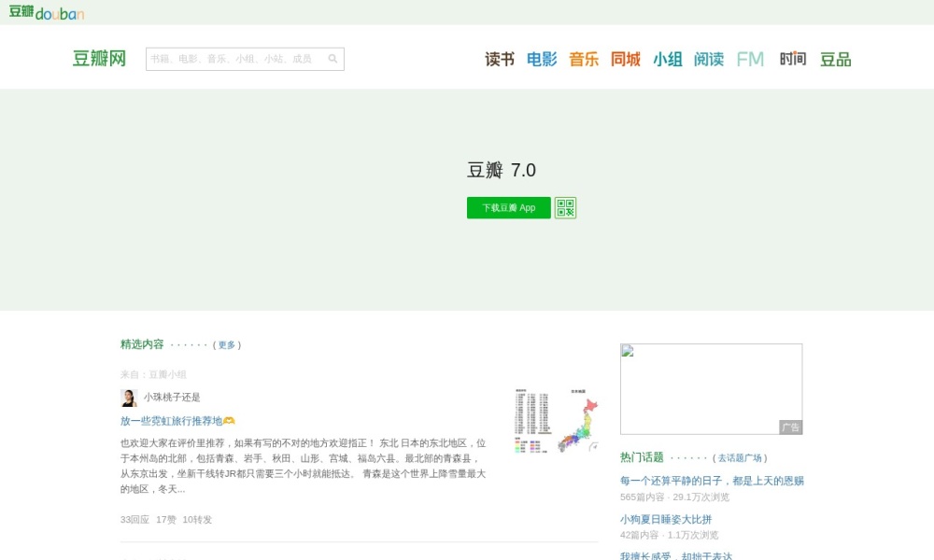Open the post 放一些霓虹旅行推荐地

[x=177, y=421]
